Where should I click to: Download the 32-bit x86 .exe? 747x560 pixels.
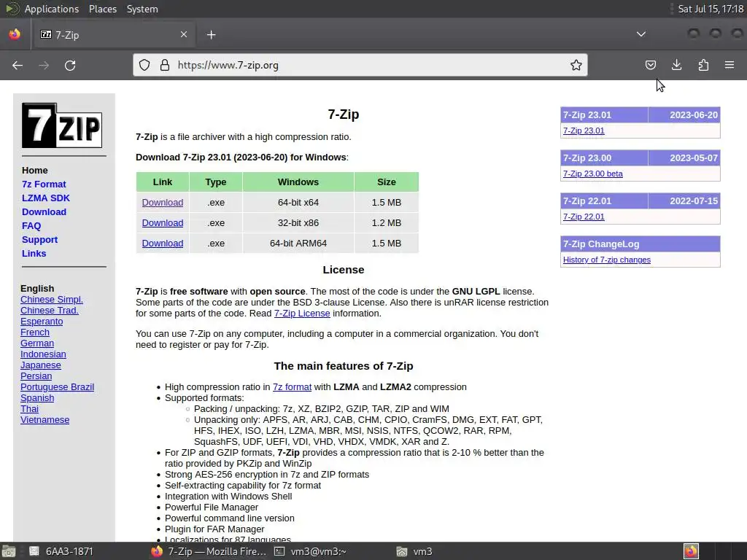163,223
